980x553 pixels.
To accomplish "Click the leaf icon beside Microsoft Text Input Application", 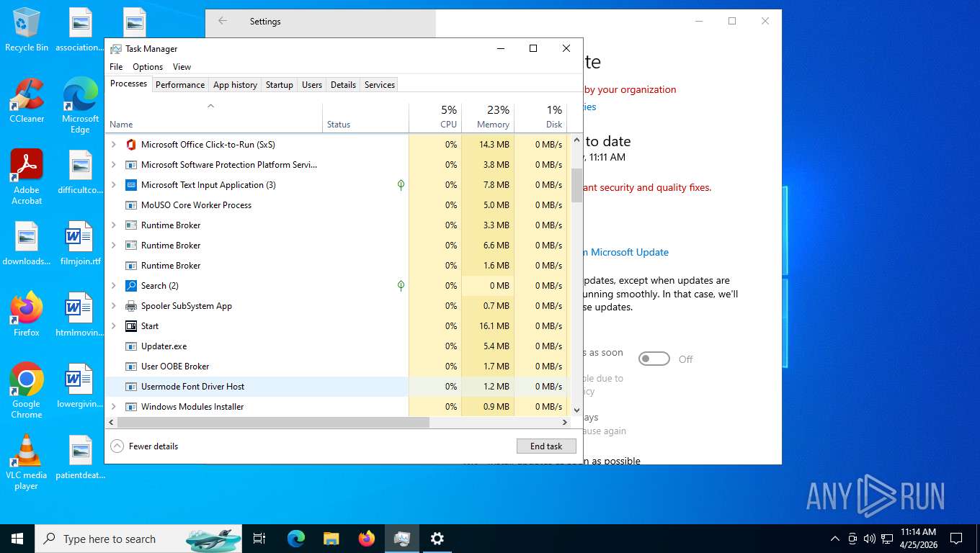I will pos(401,185).
